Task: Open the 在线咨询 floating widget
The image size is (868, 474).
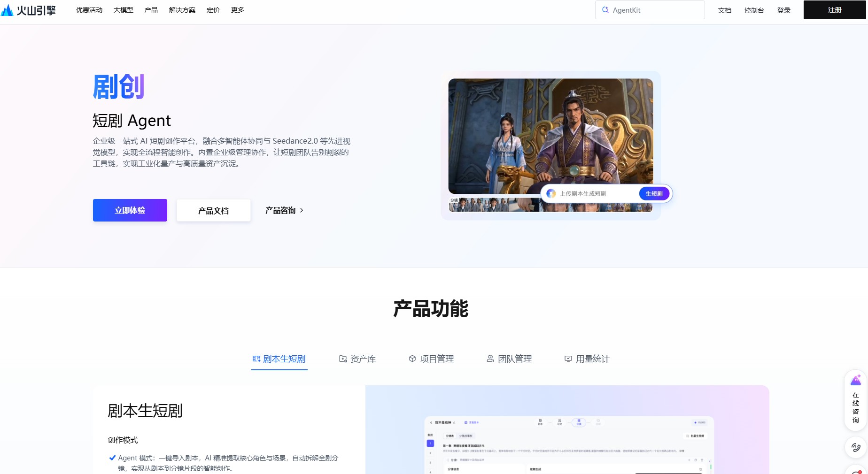Action: click(856, 400)
